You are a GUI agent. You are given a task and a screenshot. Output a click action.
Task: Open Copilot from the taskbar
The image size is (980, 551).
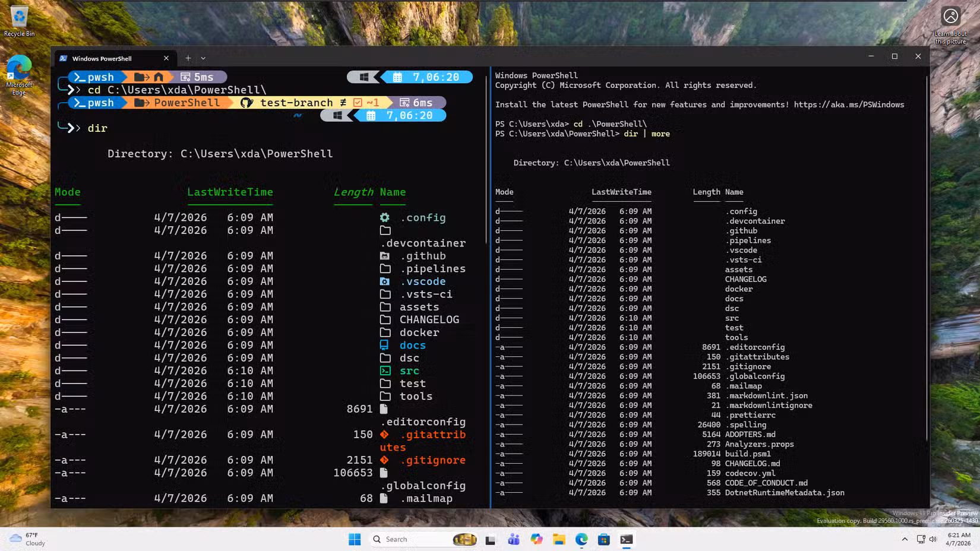536,539
